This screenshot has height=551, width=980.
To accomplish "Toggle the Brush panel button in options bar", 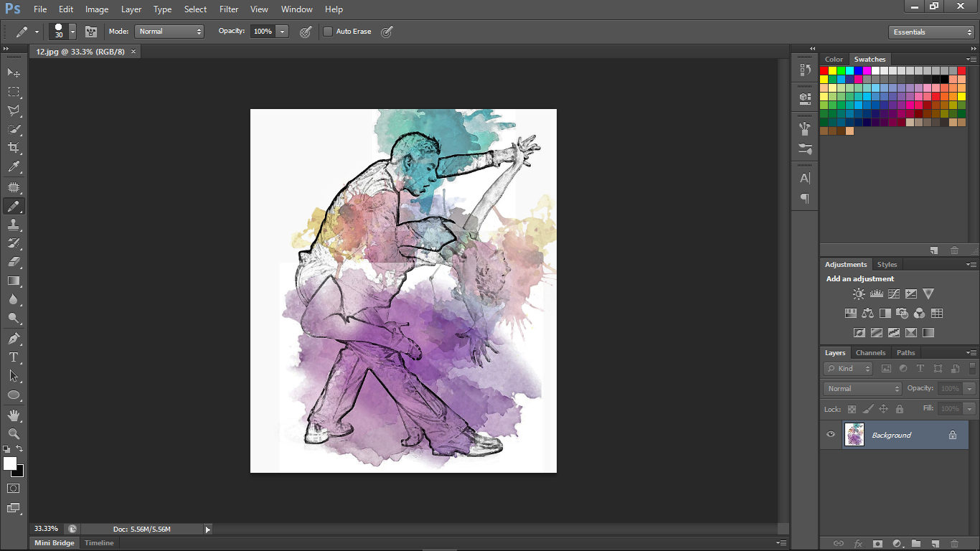I will [x=91, y=32].
